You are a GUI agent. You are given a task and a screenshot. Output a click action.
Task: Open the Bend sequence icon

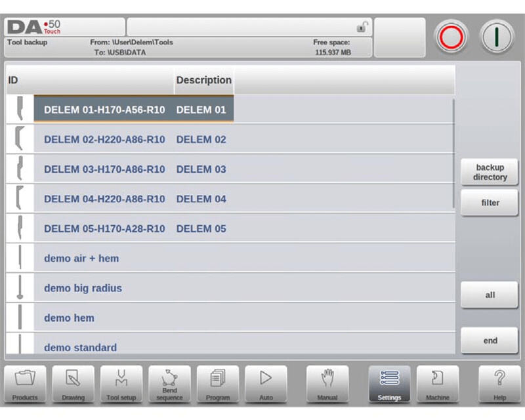click(x=169, y=384)
